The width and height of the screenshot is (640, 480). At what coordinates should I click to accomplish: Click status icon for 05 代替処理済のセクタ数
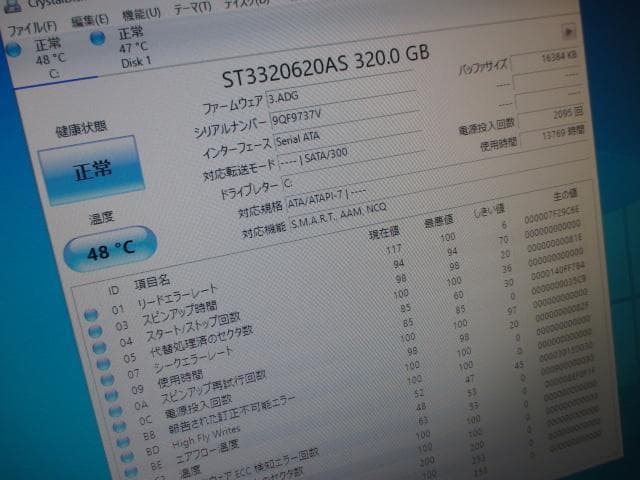(x=103, y=363)
